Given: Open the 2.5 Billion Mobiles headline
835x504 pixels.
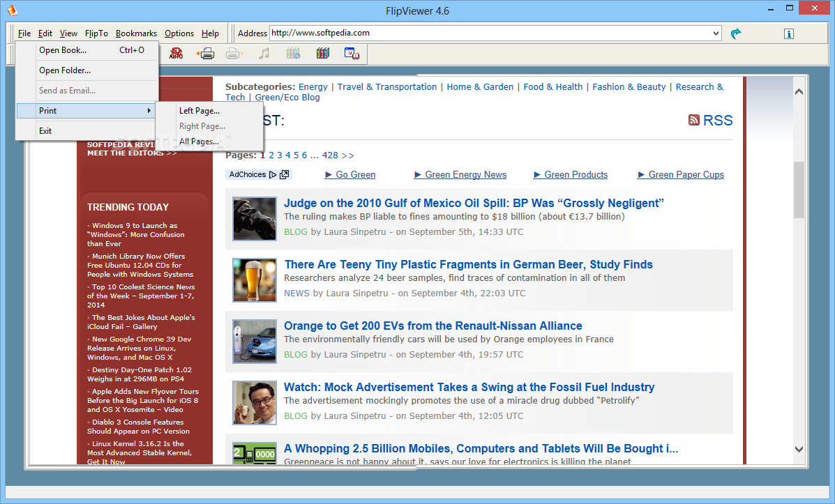Looking at the screenshot, I should point(481,449).
